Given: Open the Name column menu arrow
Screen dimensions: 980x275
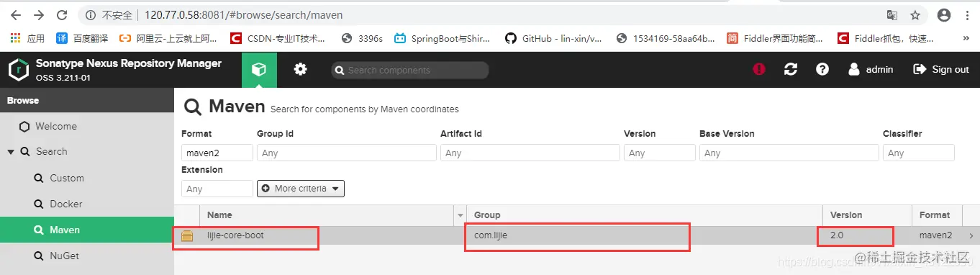Looking at the screenshot, I should point(460,215).
